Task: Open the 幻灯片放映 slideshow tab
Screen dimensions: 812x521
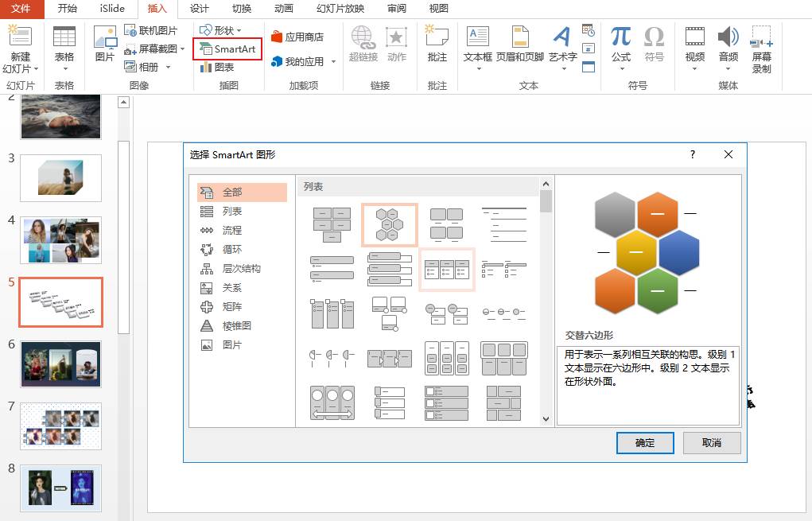Action: tap(340, 9)
